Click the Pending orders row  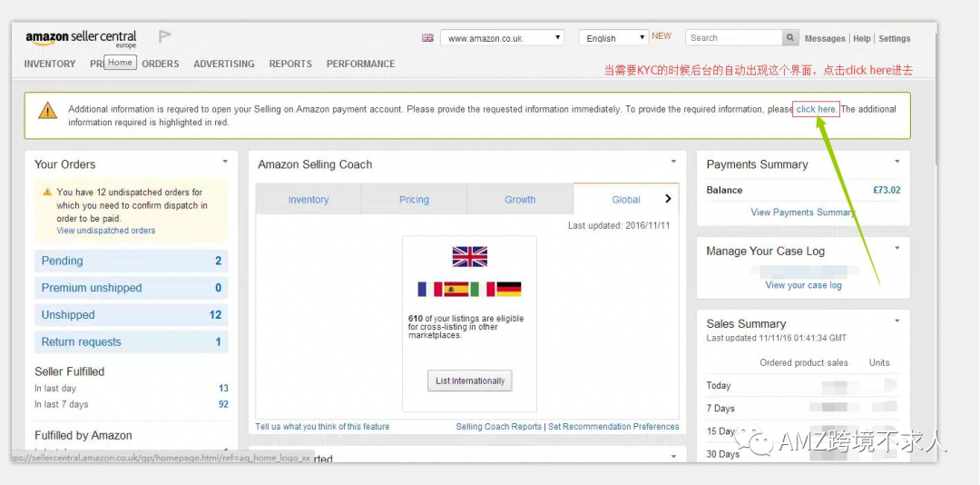tap(132, 261)
